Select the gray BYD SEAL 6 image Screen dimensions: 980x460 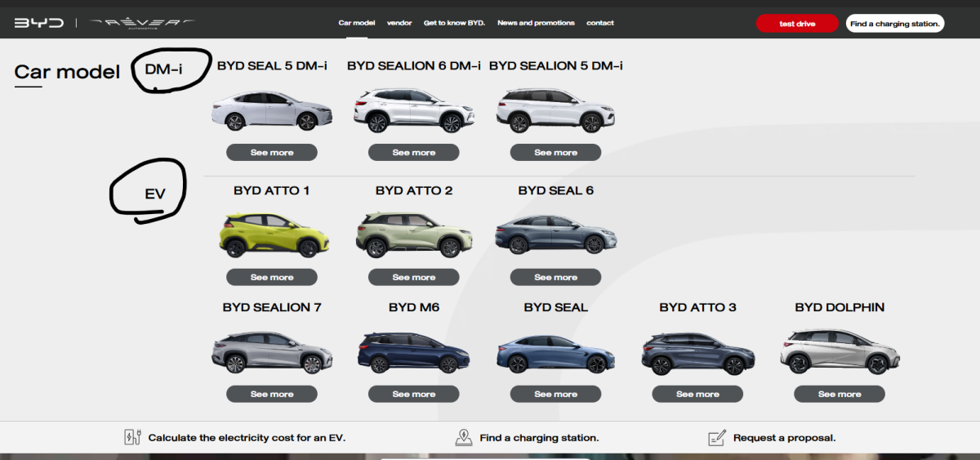tap(556, 234)
